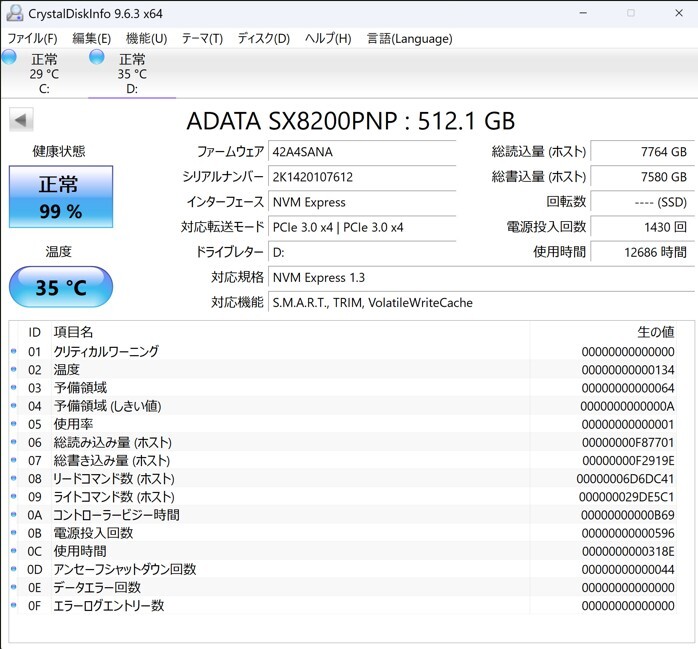Click the features field S.M.A.R.T., TRIM, VolatileWriteCache
This screenshot has height=649, width=698.
pyautogui.click(x=481, y=303)
